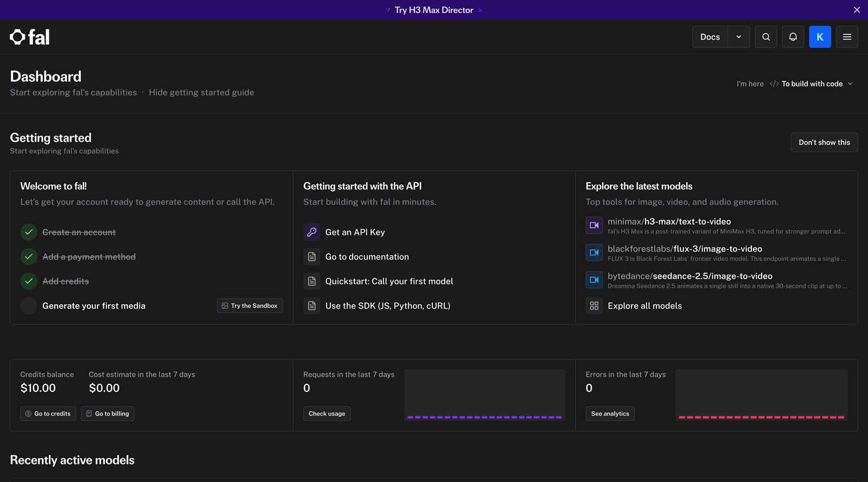Dismiss the Try H3 Max Director banner
The width and height of the screenshot is (868, 482).
[857, 10]
